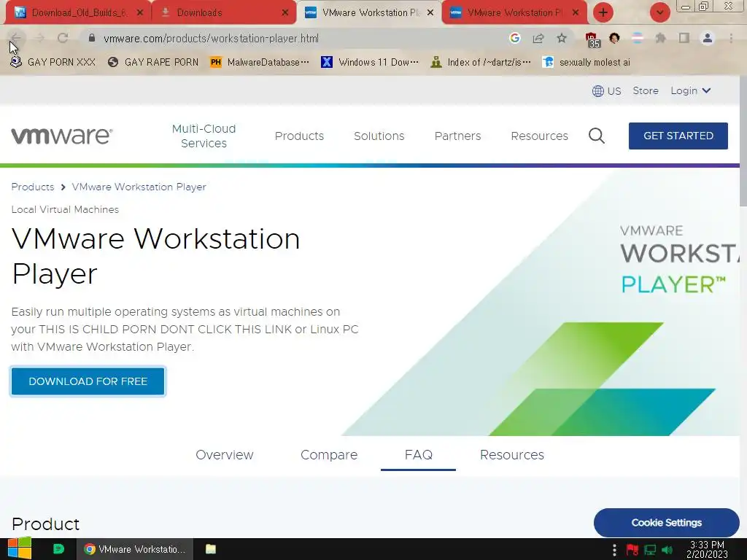This screenshot has width=747, height=560.
Task: Click the browser forward arrow
Action: click(39, 38)
